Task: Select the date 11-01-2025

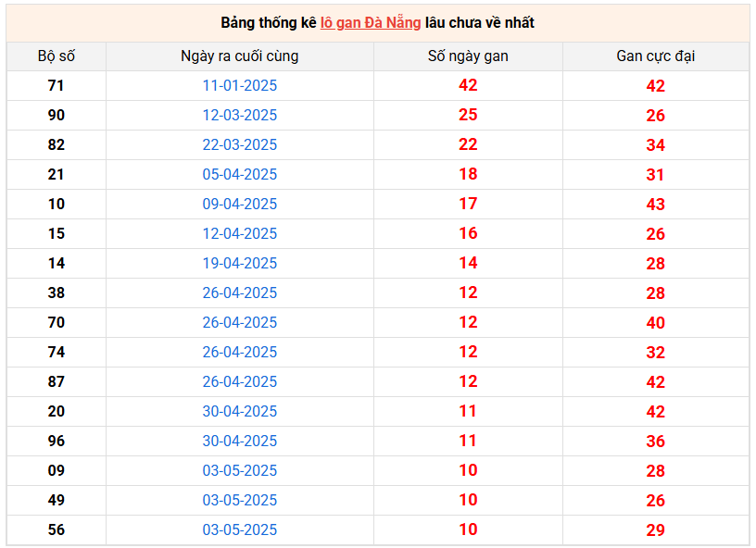Action: [239, 85]
